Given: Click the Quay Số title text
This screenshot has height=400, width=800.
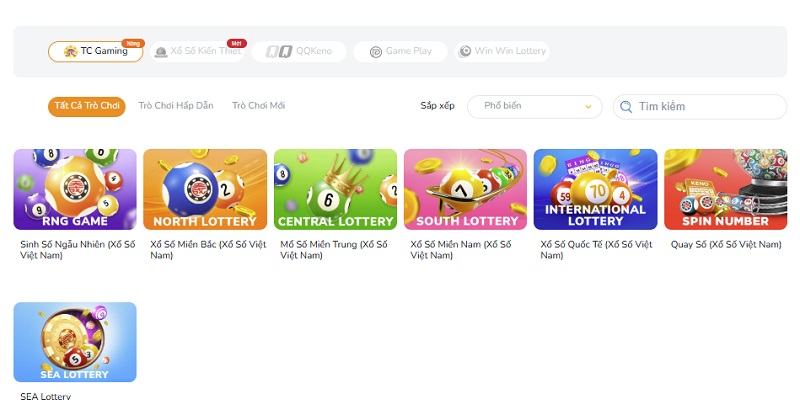Looking at the screenshot, I should 726,245.
